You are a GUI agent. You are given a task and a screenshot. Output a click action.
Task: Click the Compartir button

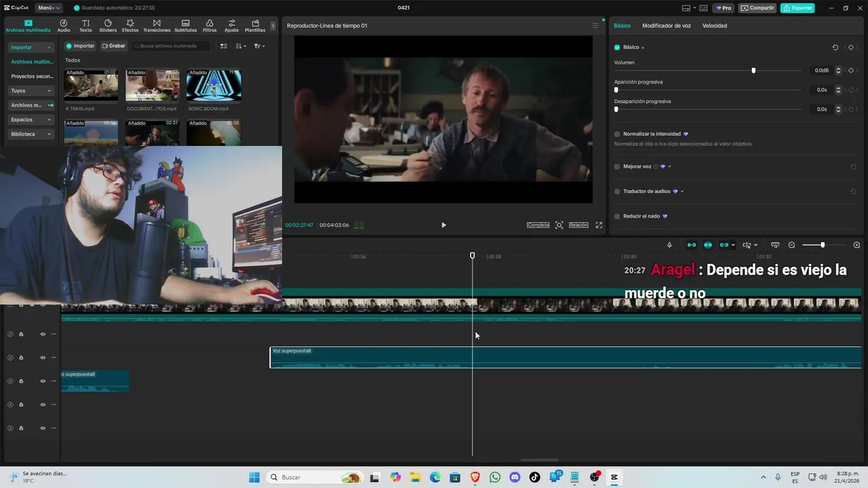click(x=757, y=8)
